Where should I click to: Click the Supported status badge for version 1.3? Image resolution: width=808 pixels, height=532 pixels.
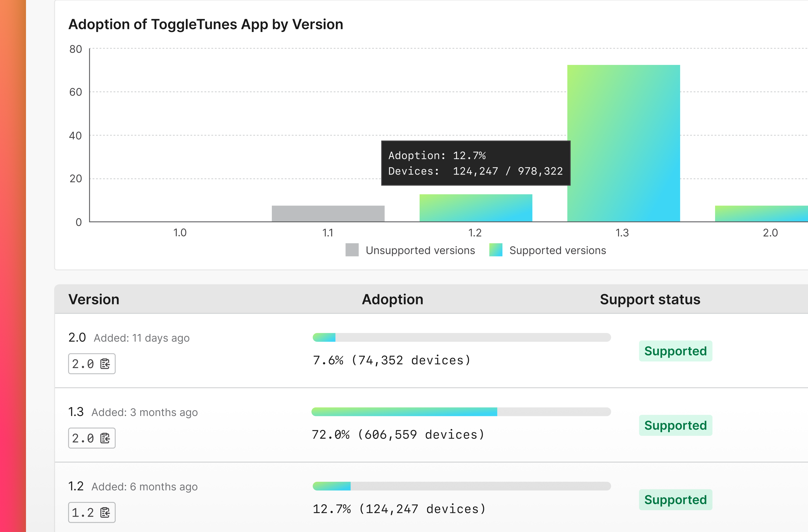pyautogui.click(x=675, y=425)
